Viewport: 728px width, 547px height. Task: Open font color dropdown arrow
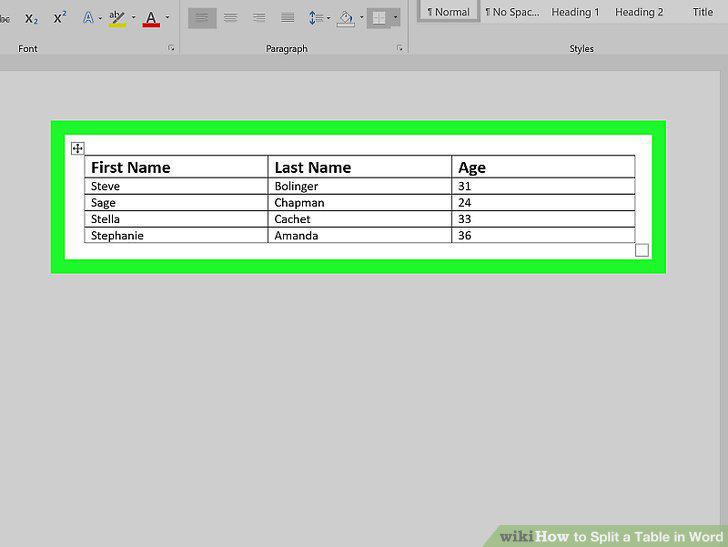click(168, 18)
